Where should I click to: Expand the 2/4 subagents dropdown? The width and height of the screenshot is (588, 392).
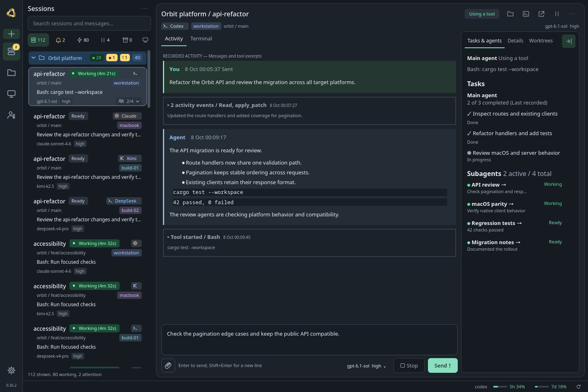pyautogui.click(x=129, y=101)
